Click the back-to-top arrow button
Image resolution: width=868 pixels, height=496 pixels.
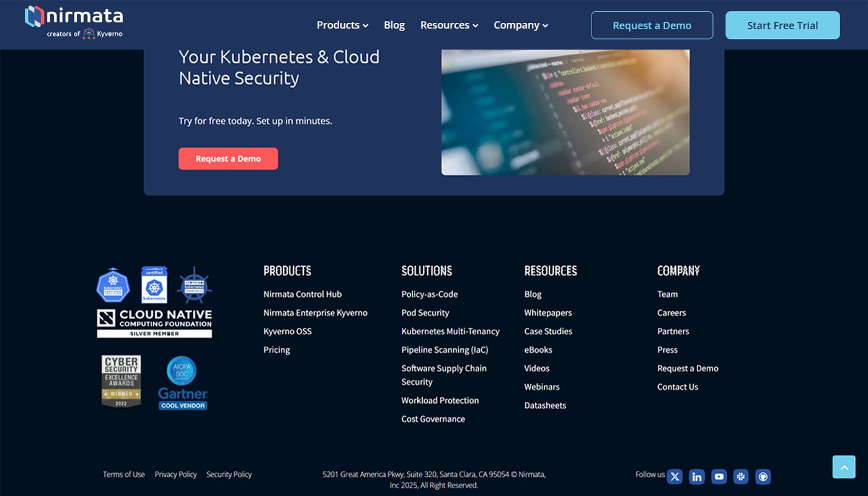pos(844,467)
